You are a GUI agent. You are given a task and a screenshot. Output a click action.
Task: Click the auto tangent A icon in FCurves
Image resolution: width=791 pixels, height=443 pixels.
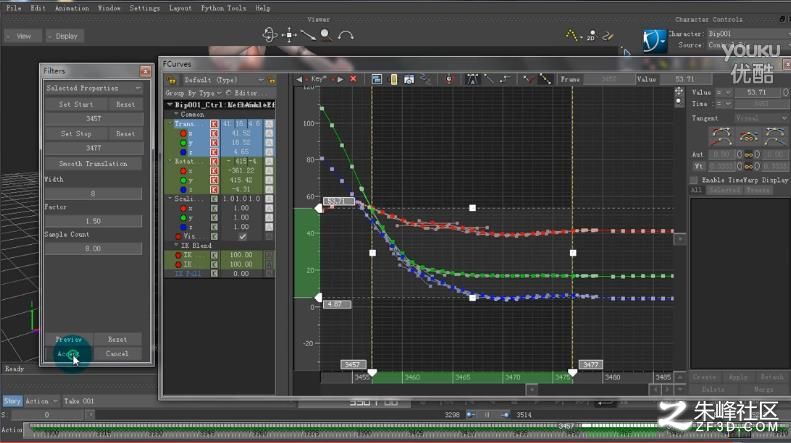click(x=472, y=79)
